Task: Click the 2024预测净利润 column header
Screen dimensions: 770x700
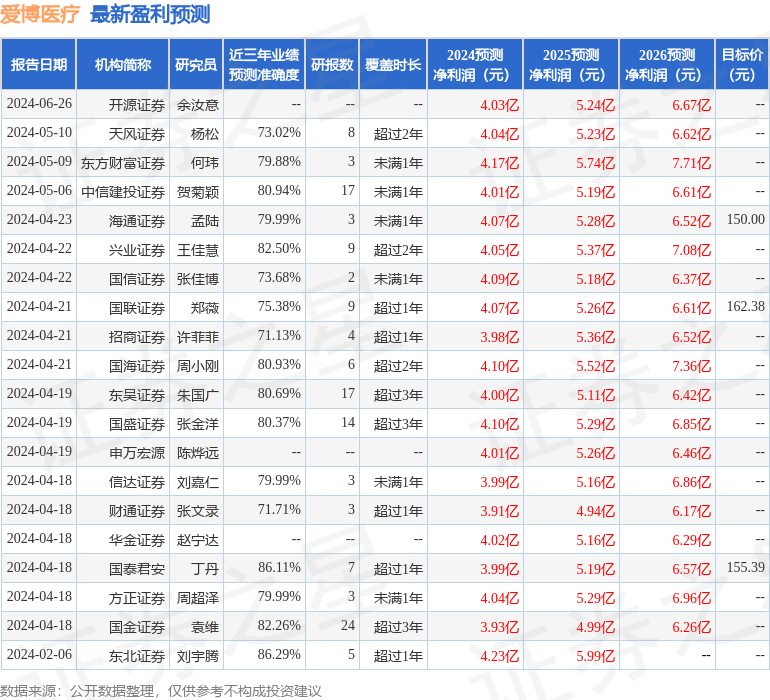Action: coord(475,64)
